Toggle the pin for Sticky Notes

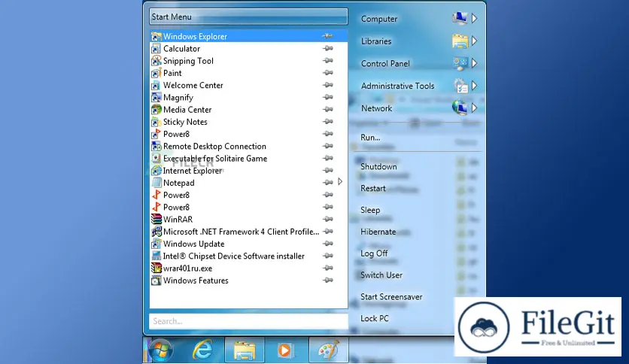tap(328, 122)
